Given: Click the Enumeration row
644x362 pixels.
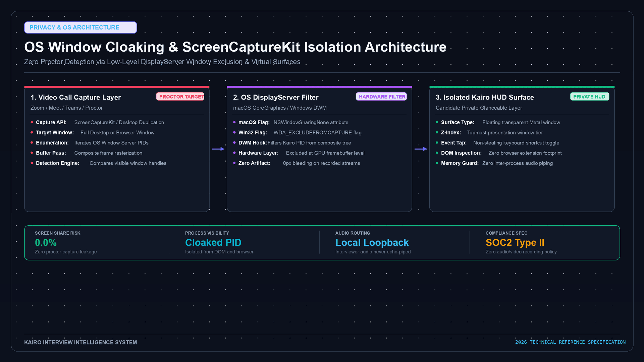Looking at the screenshot, I should 90,143.
